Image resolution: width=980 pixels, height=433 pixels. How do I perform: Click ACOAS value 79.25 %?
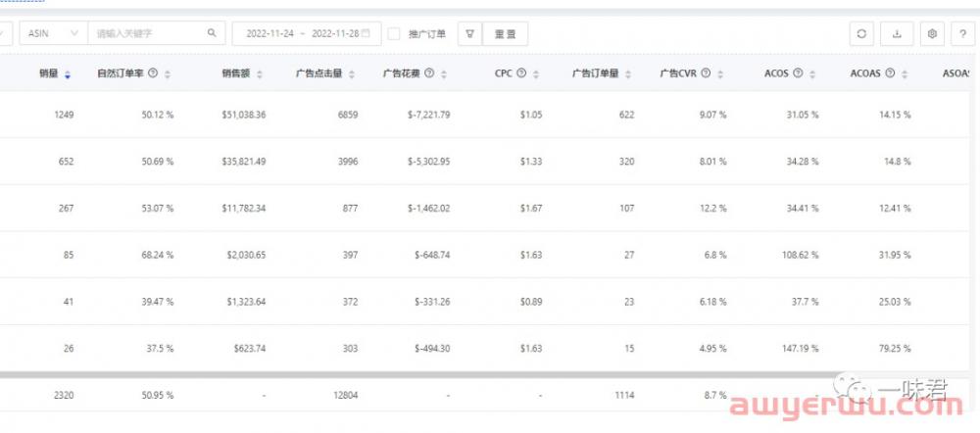[x=895, y=349]
